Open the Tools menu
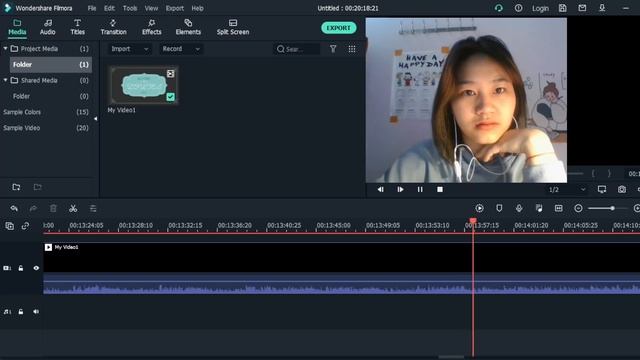The image size is (640, 360). [130, 8]
